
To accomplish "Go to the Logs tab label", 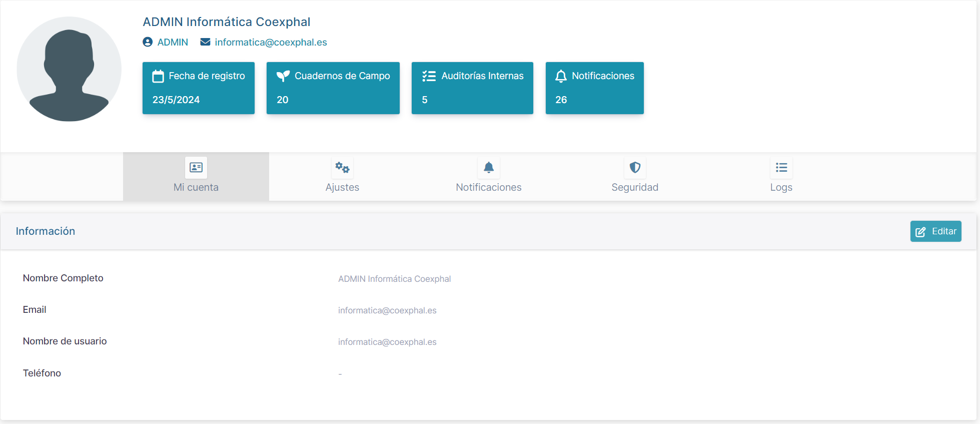I will click(781, 187).
